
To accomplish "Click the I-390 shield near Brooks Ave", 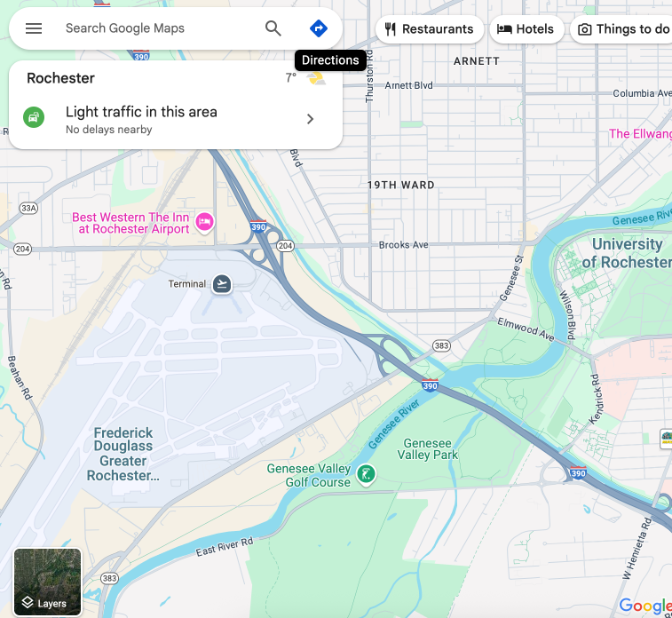I will click(x=258, y=226).
